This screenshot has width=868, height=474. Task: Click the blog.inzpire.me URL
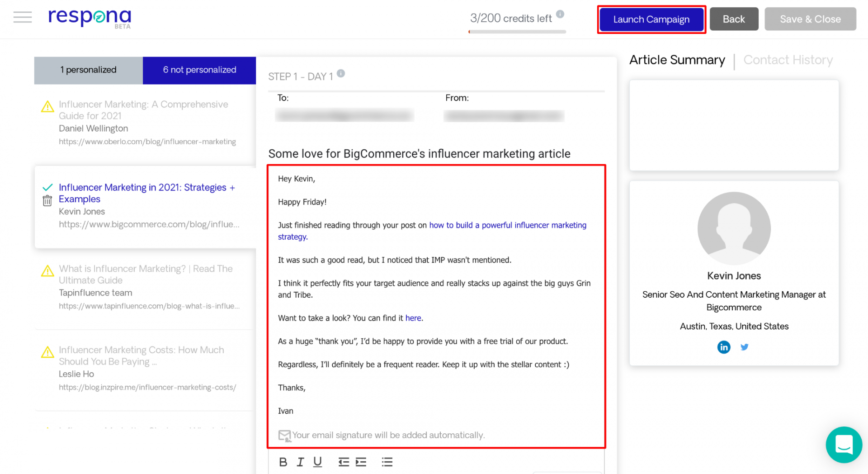coord(147,387)
